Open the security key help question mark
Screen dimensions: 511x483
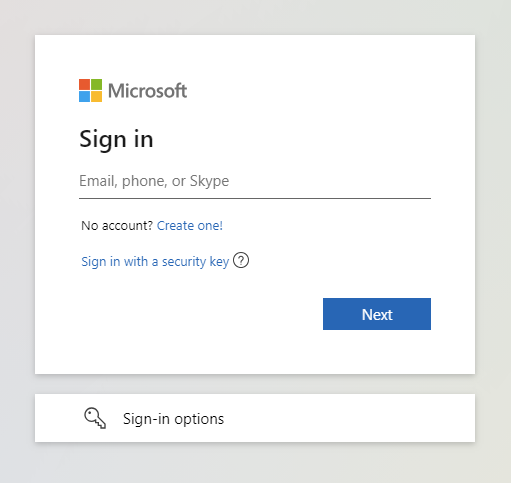(x=241, y=260)
